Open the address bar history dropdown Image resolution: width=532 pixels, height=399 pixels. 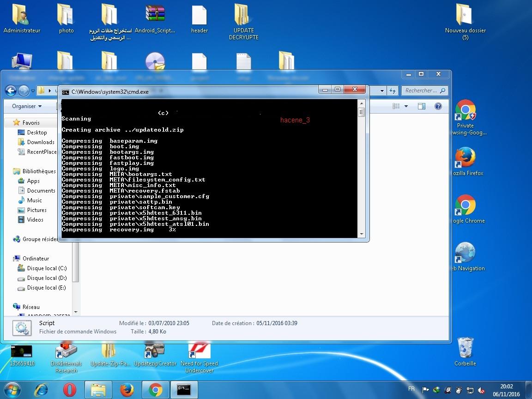click(382, 91)
